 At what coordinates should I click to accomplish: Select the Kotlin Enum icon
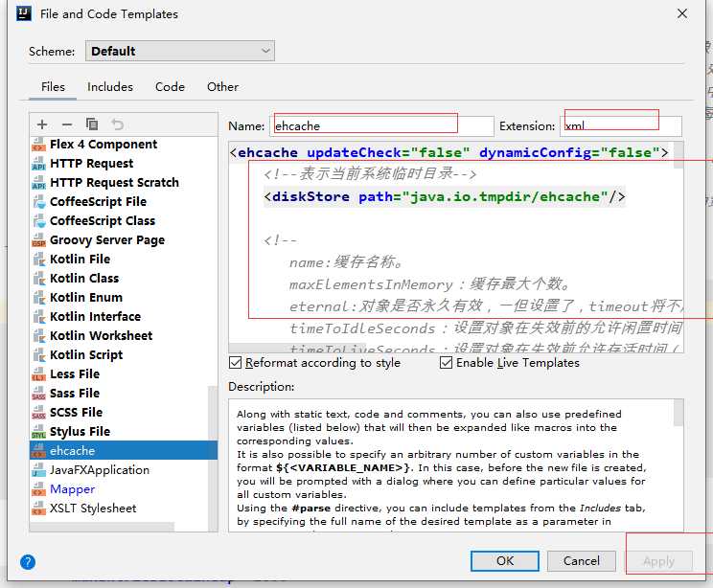[x=39, y=297]
